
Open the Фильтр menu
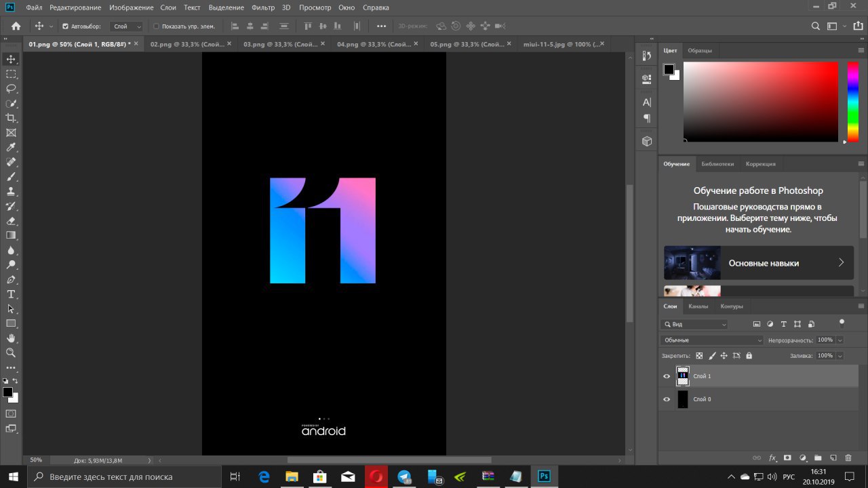click(x=262, y=7)
